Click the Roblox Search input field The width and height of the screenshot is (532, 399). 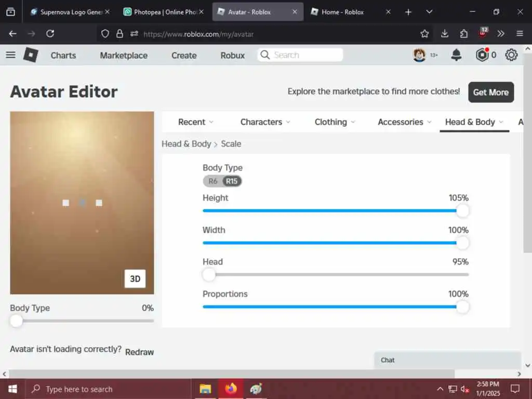point(300,55)
